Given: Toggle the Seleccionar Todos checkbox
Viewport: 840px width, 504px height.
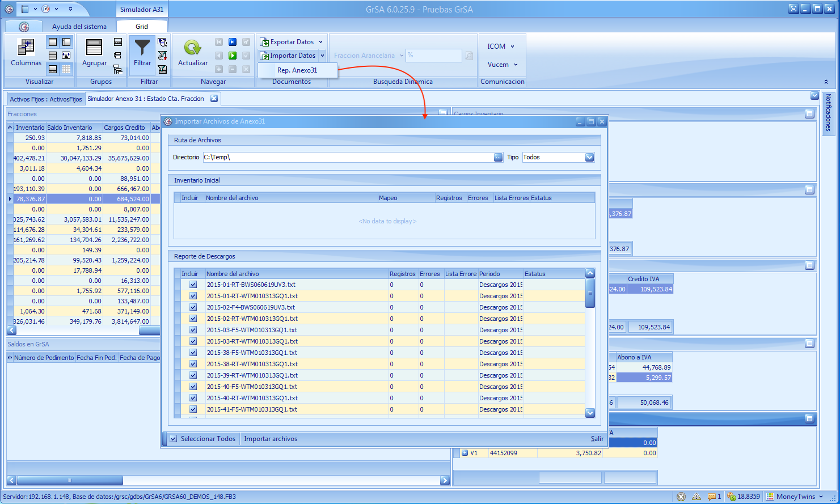Looking at the screenshot, I should click(x=174, y=439).
